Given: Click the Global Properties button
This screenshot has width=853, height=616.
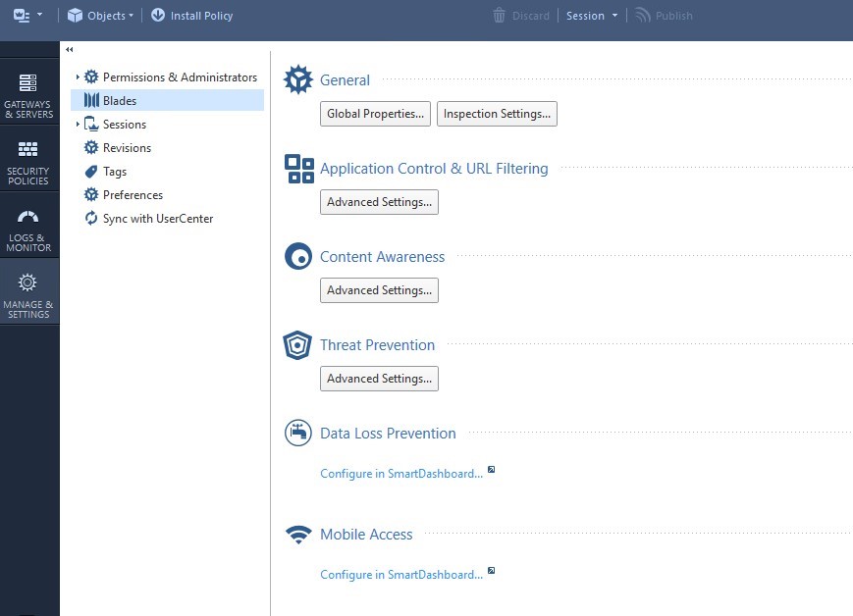Looking at the screenshot, I should [x=375, y=114].
